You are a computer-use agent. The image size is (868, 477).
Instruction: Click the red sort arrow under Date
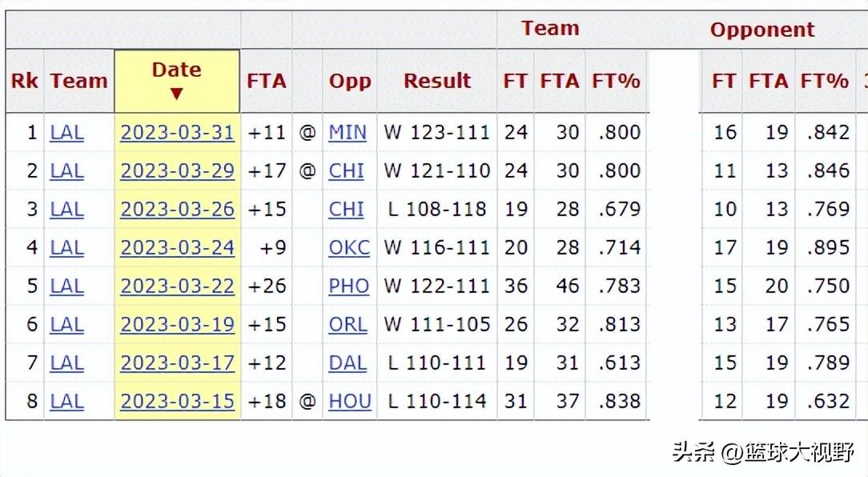pos(177,94)
